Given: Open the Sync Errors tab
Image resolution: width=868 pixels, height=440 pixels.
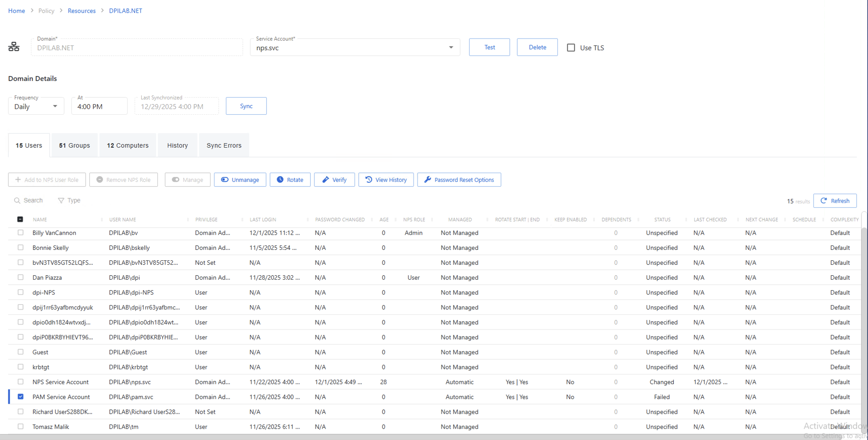Looking at the screenshot, I should 224,145.
